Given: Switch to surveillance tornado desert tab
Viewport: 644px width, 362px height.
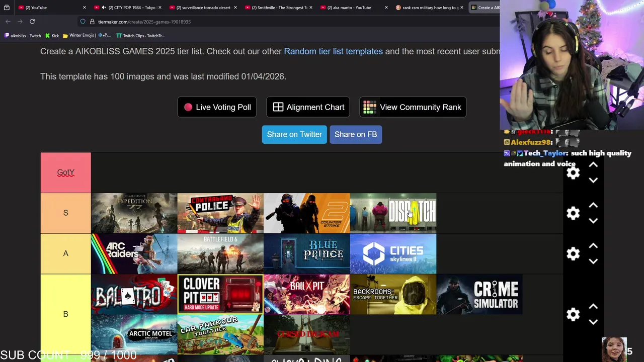Looking at the screenshot, I should [203, 8].
